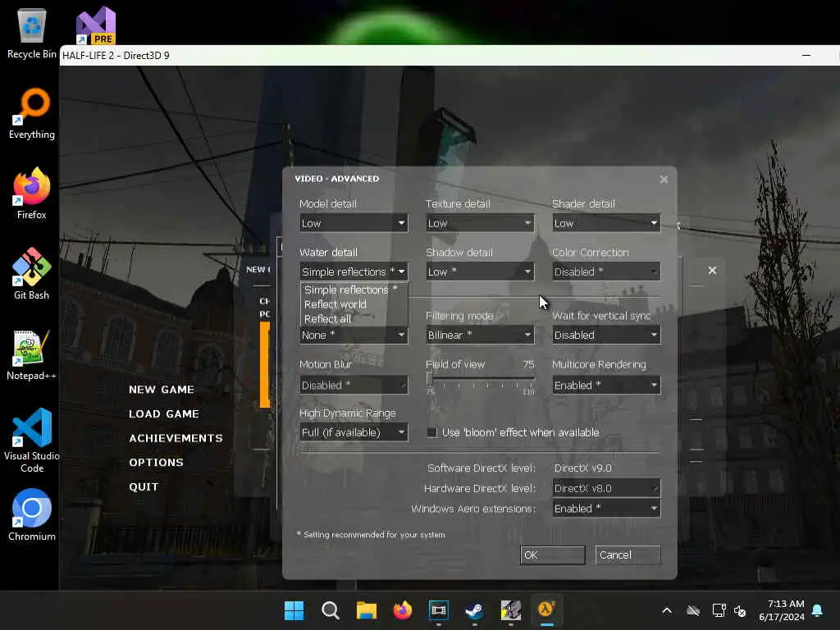This screenshot has width=840, height=630.
Task: Open OPTIONS from main menu
Action: coord(156,463)
